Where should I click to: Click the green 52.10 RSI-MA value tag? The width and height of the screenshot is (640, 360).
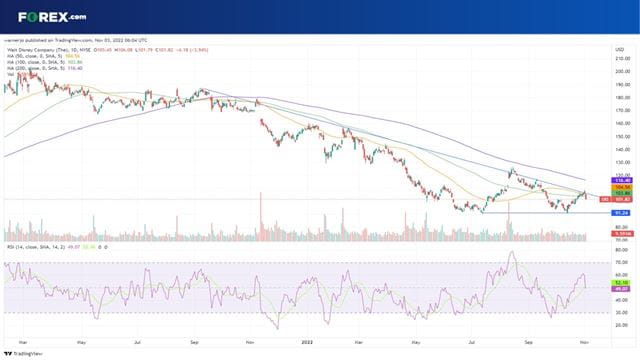621,282
